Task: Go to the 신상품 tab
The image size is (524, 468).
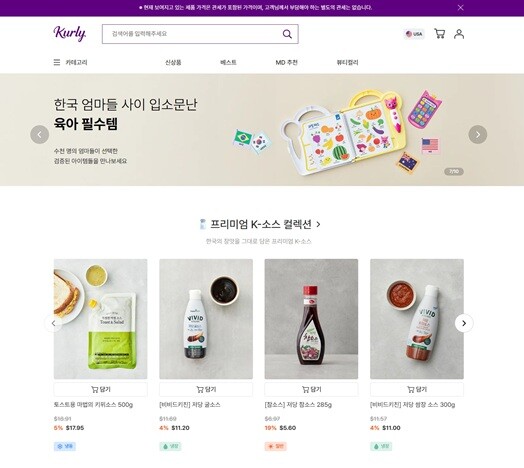Action: [x=173, y=62]
